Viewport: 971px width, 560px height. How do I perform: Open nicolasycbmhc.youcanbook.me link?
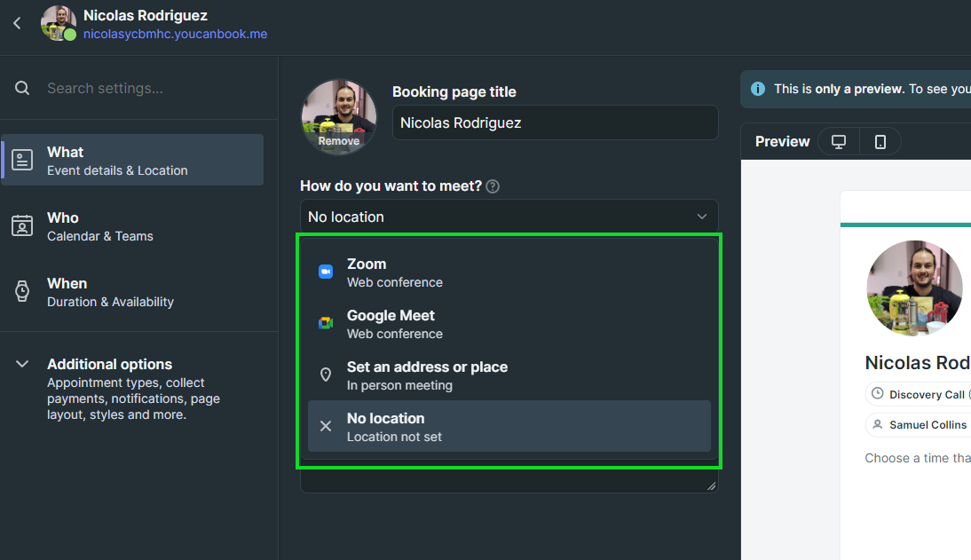click(x=175, y=34)
